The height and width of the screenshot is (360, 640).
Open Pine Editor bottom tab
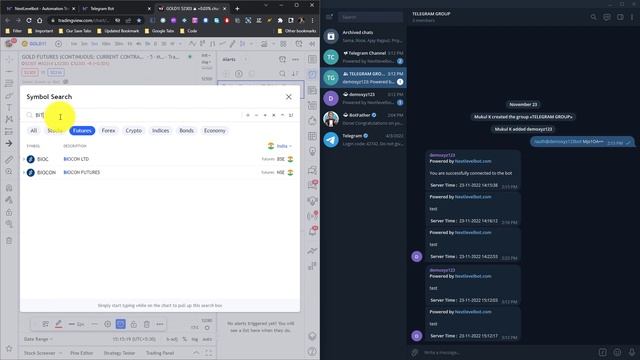[x=82, y=353]
